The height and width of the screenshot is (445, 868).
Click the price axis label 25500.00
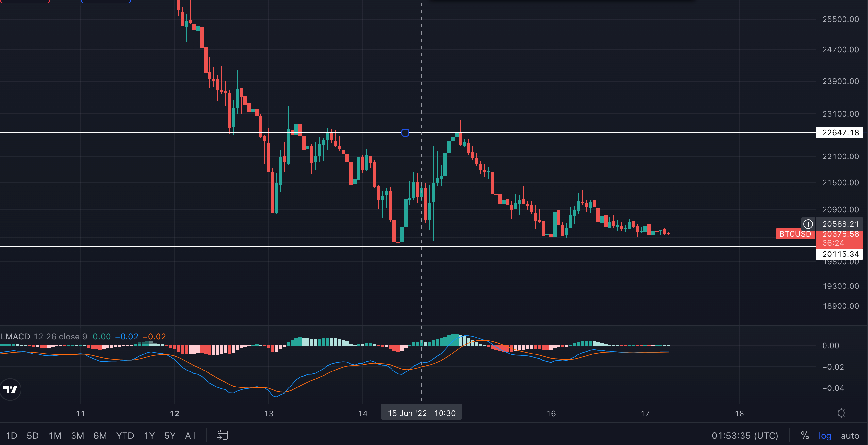(840, 19)
